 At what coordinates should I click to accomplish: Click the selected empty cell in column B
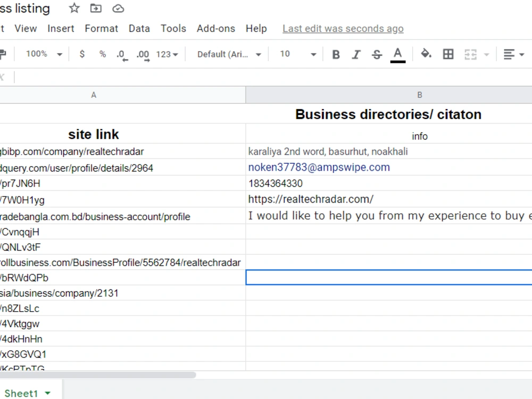tap(389, 278)
